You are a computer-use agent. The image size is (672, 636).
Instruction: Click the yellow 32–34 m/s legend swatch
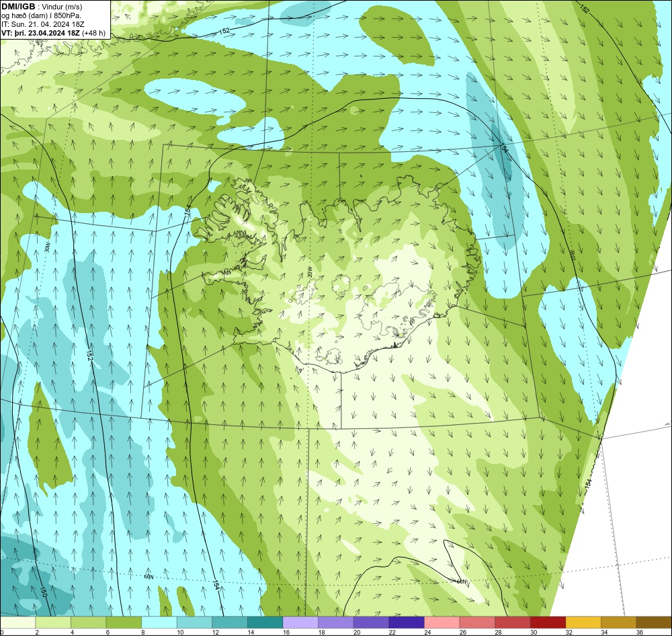point(583,623)
